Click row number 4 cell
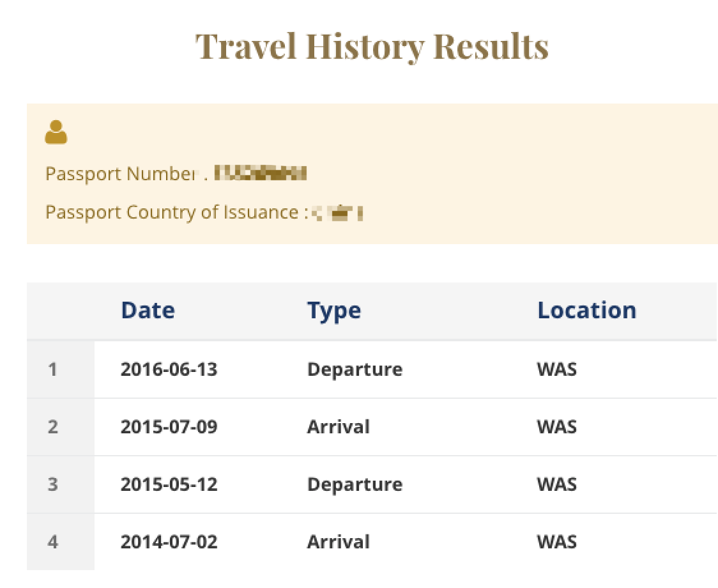The height and width of the screenshot is (588, 718). (x=53, y=542)
